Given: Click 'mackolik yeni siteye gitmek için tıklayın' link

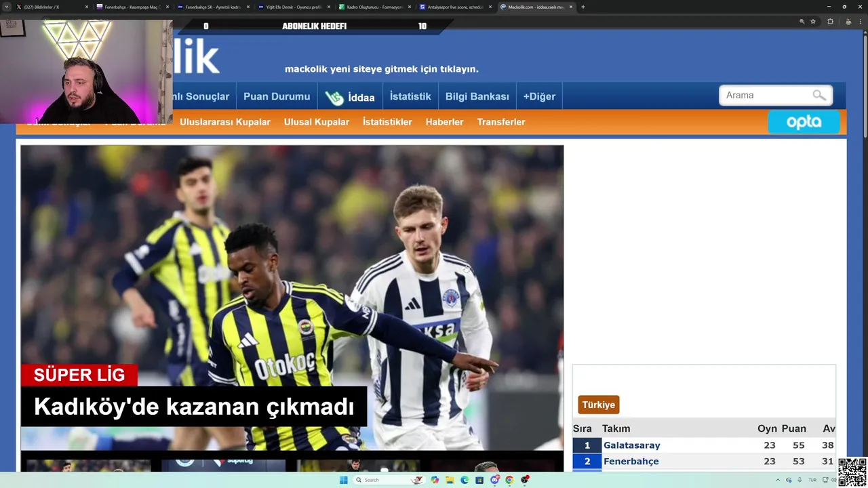Looking at the screenshot, I should click(382, 69).
